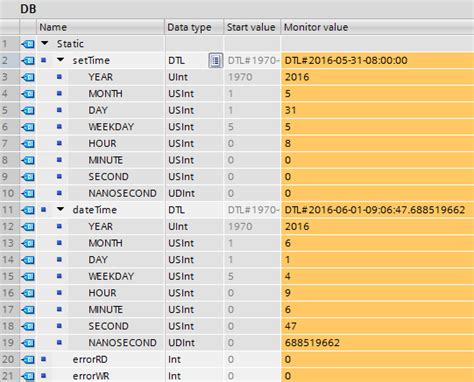Collapse the dateTime structure
Viewport: 474px width, 382px height.
pos(60,209)
